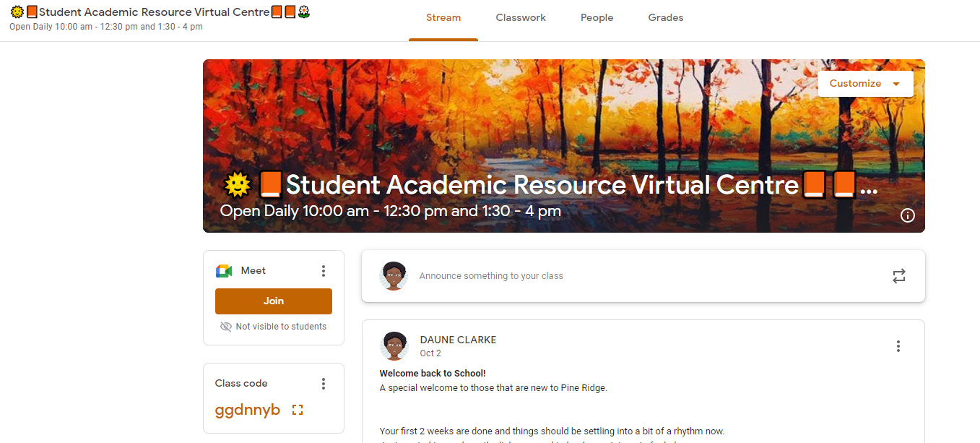Image resolution: width=980 pixels, height=443 pixels.
Task: Click the class title in top header
Action: tap(160, 12)
